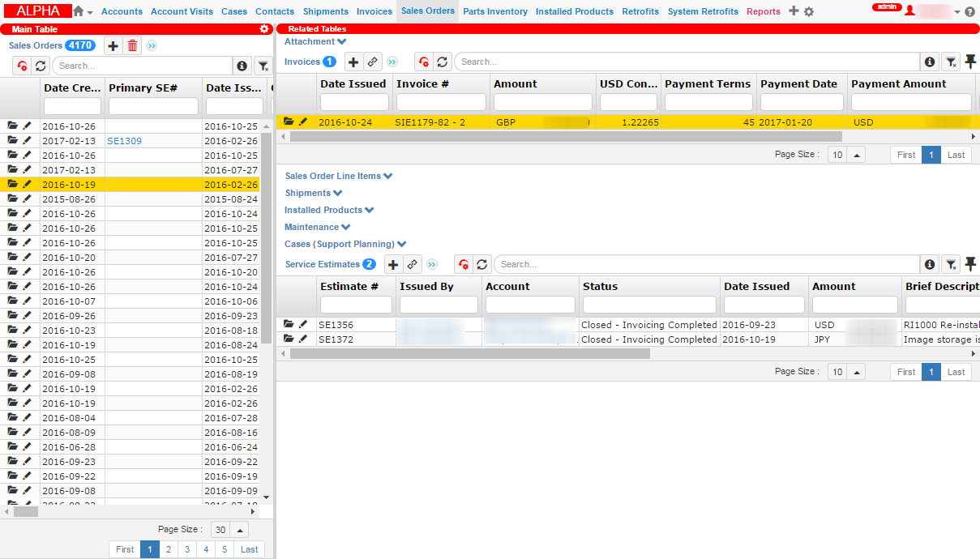Click the Sales Orders search field
The height and width of the screenshot is (559, 980).
[144, 66]
